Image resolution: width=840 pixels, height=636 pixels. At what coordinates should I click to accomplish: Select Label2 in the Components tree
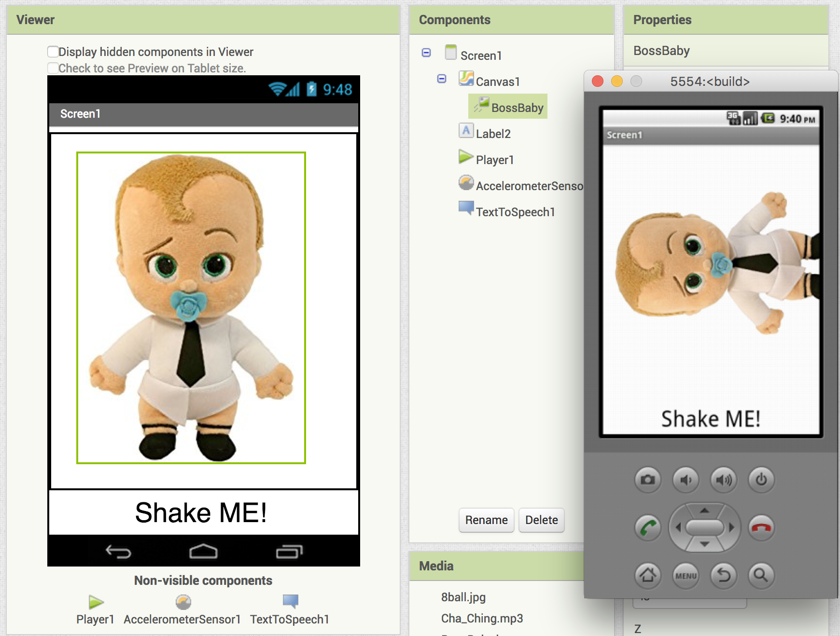click(x=493, y=134)
